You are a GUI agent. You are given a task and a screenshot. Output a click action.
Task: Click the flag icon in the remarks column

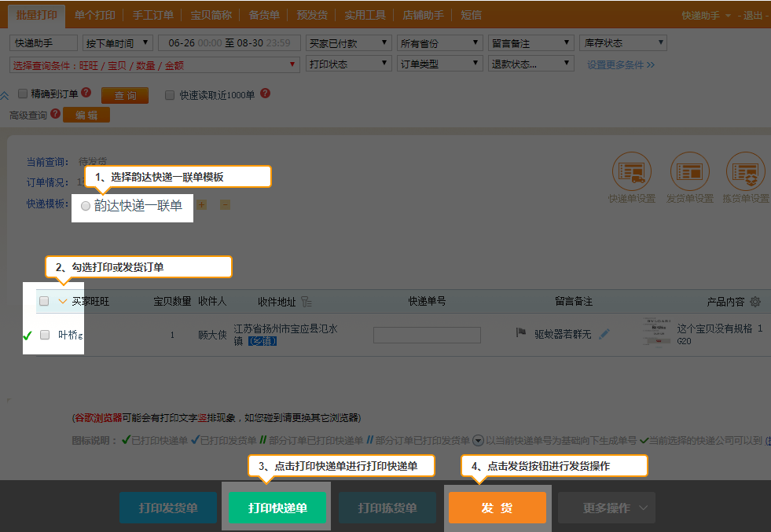click(520, 333)
